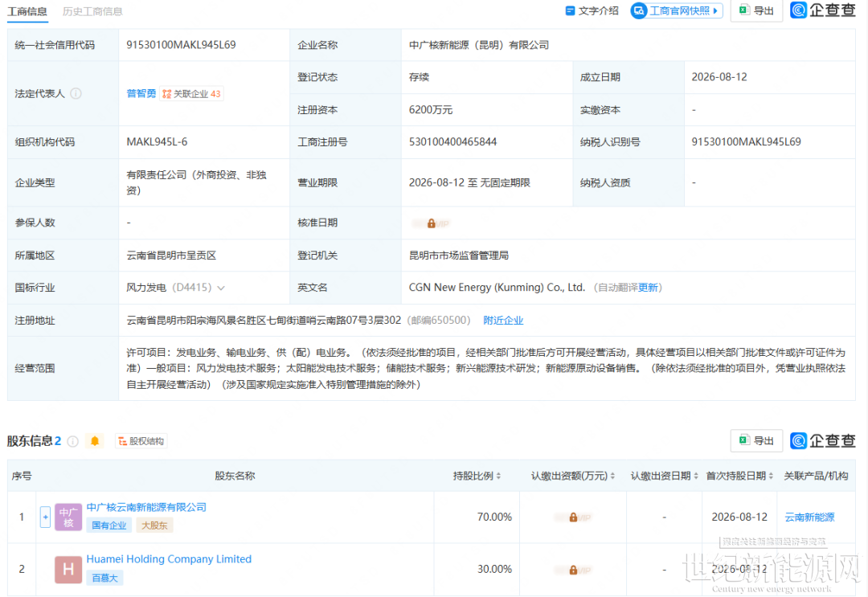The height and width of the screenshot is (597, 868).
Task: Export business info with top 导出 button
Action: point(757,10)
